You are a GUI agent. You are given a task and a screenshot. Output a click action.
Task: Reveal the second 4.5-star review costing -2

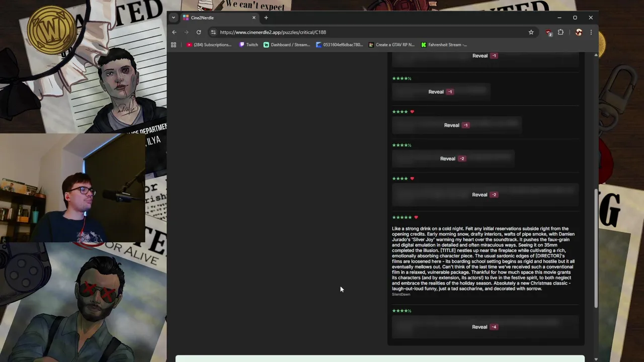point(453,158)
